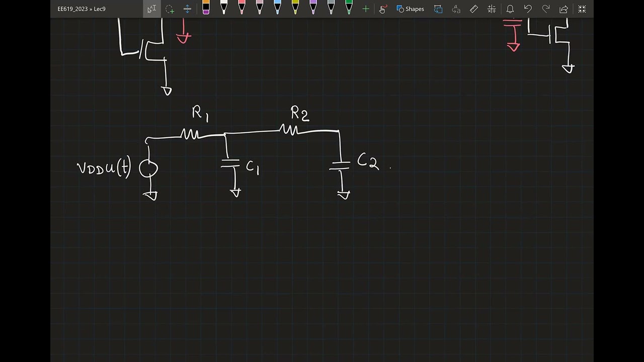Select the pink pen

tap(260, 8)
